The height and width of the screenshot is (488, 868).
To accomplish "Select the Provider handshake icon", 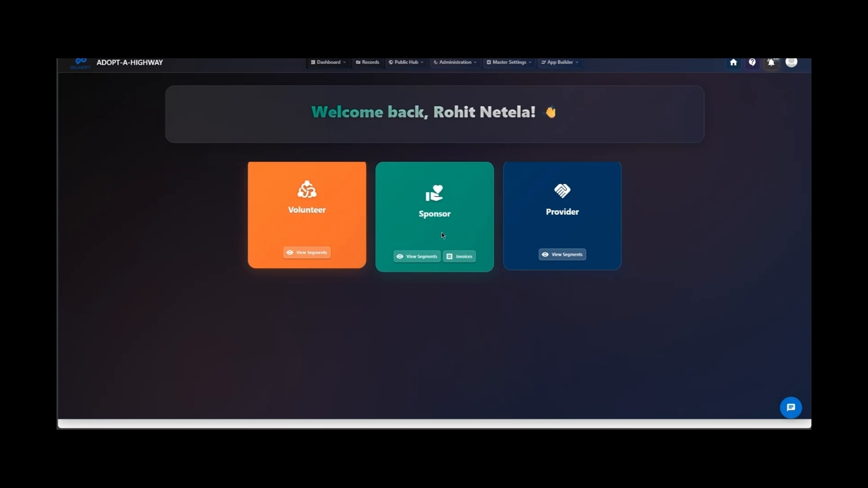I will pos(562,190).
